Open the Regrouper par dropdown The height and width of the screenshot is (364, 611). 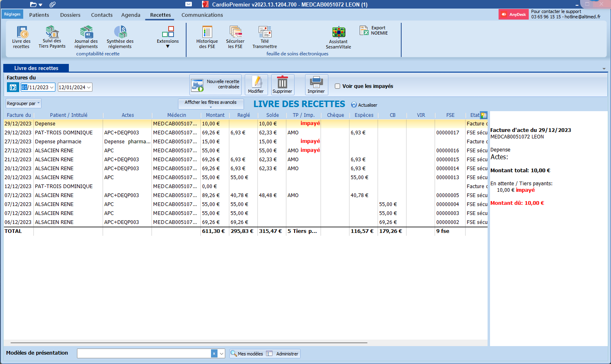(24, 103)
